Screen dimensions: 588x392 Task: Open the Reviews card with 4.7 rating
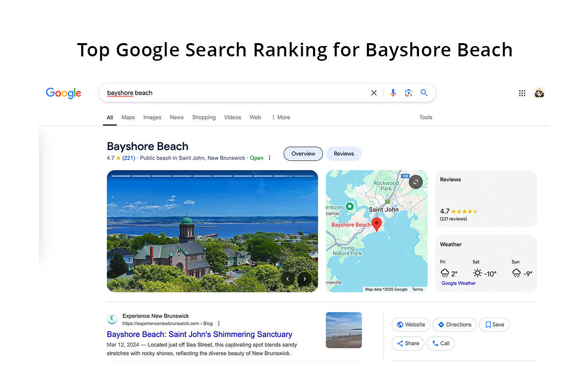tap(486, 199)
